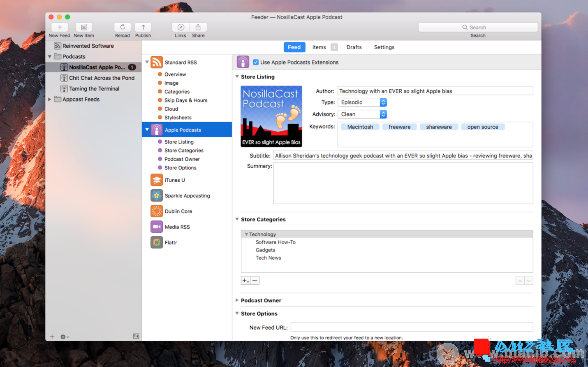Select the Macintosh keyword token
This screenshot has height=367, width=588.
pyautogui.click(x=360, y=127)
